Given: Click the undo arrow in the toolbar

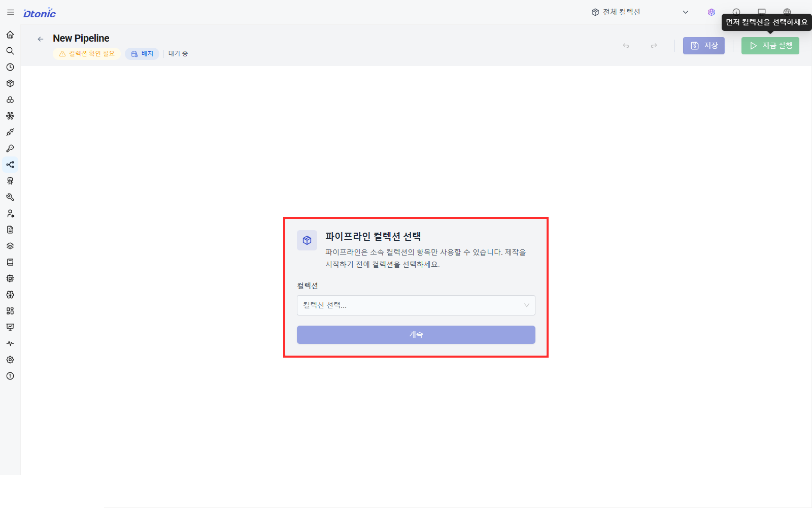Looking at the screenshot, I should (x=626, y=46).
